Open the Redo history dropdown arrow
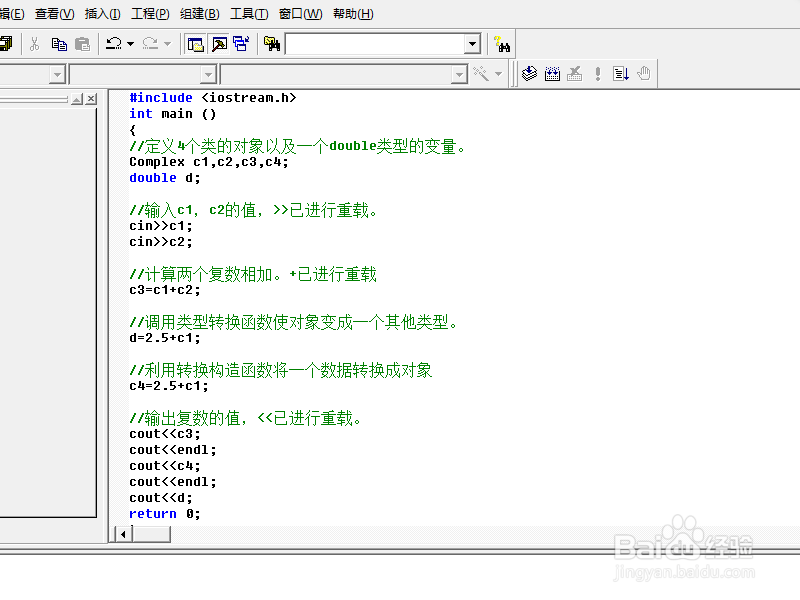 pyautogui.click(x=167, y=44)
